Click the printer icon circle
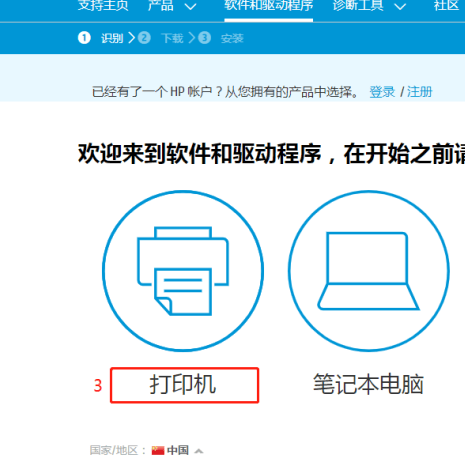This screenshot has height=465, width=465. click(x=183, y=271)
